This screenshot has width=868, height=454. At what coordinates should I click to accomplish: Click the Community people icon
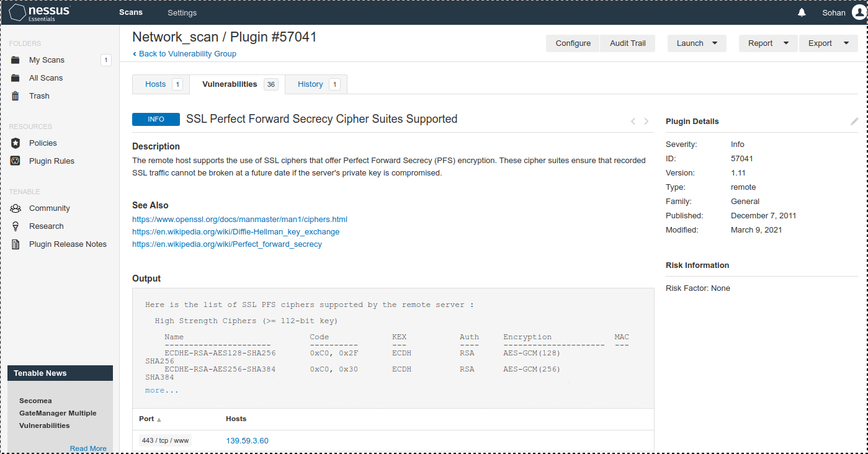click(x=16, y=208)
